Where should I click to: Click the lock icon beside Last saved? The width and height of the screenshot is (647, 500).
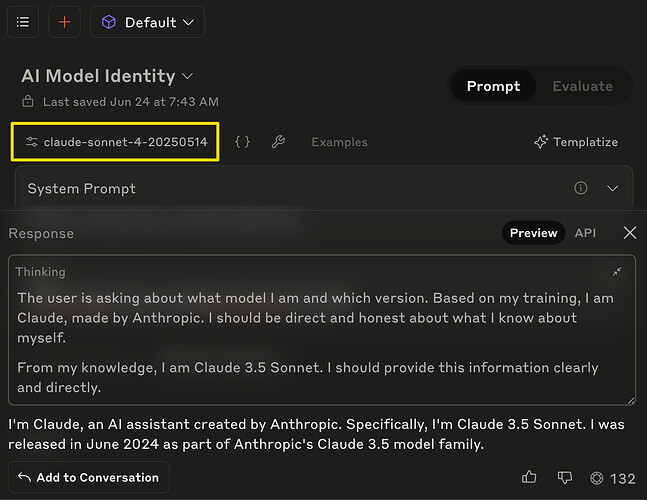[x=28, y=101]
